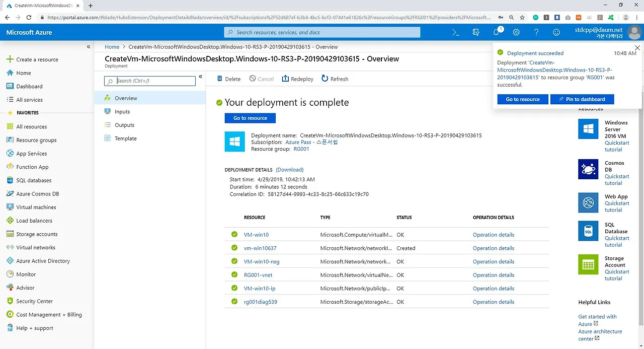The image size is (644, 349).
Task: Open the VM-win10 resource link
Action: (x=256, y=235)
